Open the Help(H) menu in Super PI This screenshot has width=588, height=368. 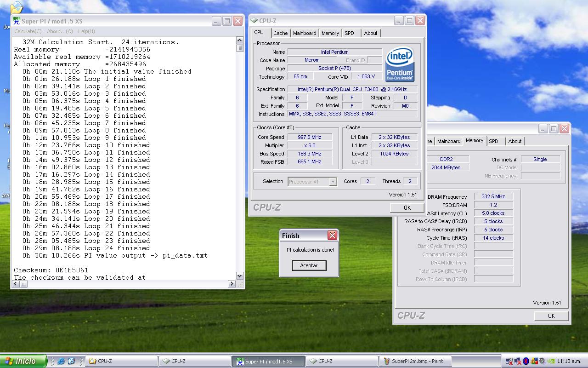[x=86, y=31]
